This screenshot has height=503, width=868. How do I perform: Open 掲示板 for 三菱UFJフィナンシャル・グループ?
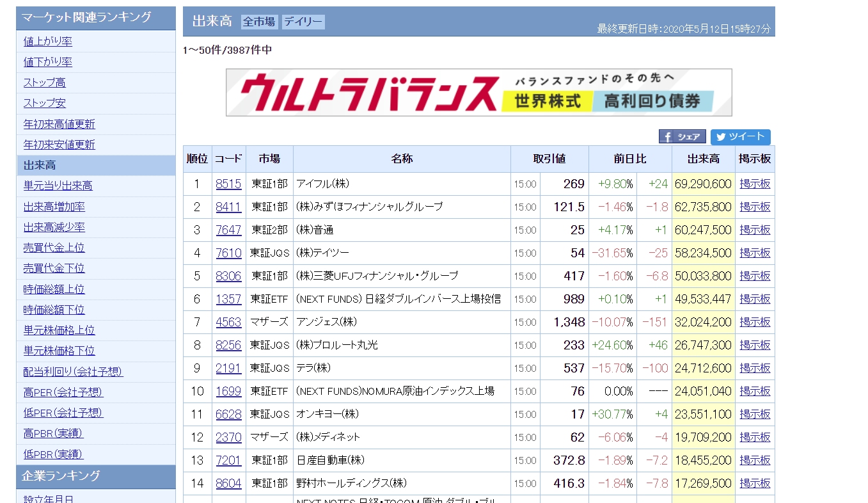755,276
